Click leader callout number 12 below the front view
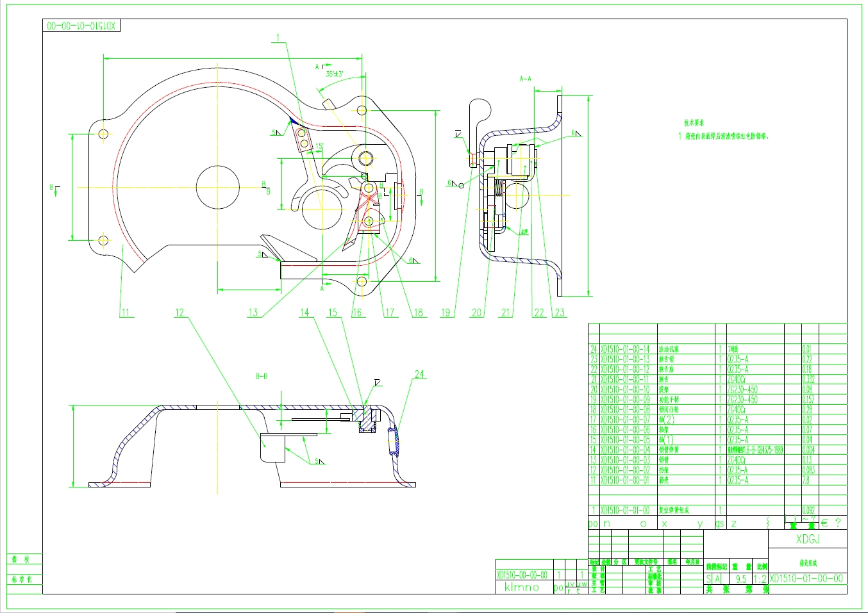The height and width of the screenshot is (613, 868). [x=179, y=313]
